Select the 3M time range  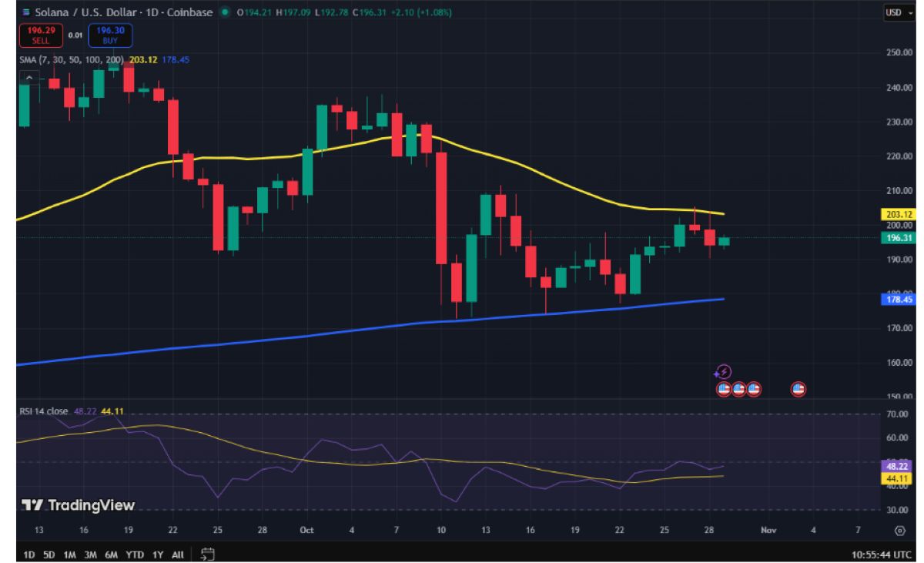91,554
